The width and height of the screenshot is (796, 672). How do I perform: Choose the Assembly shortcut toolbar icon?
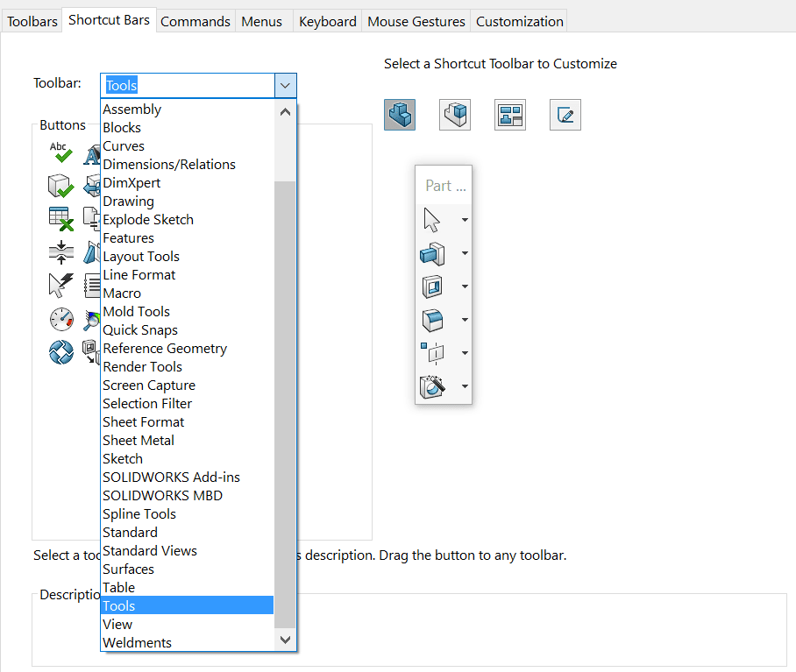pyautogui.click(x=455, y=115)
